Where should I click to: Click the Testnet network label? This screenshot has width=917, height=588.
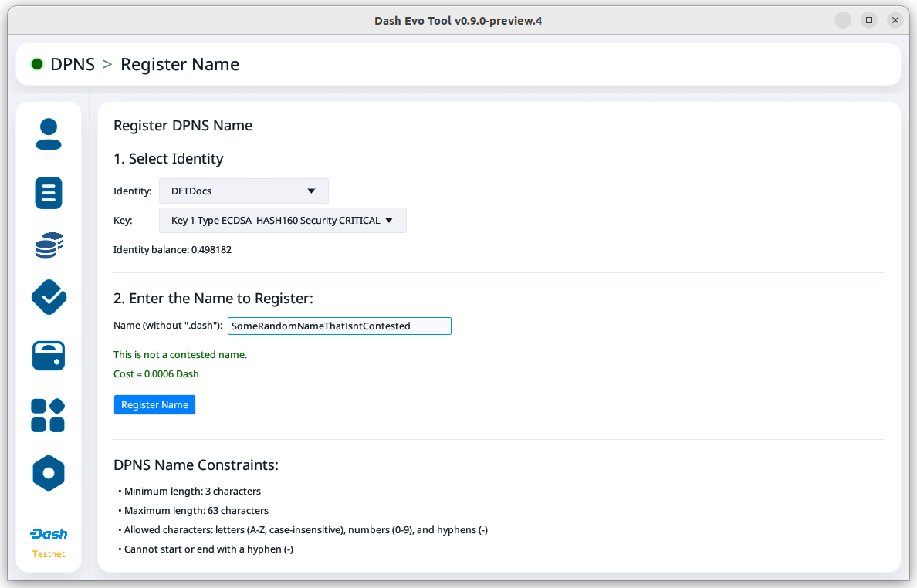tap(49, 554)
